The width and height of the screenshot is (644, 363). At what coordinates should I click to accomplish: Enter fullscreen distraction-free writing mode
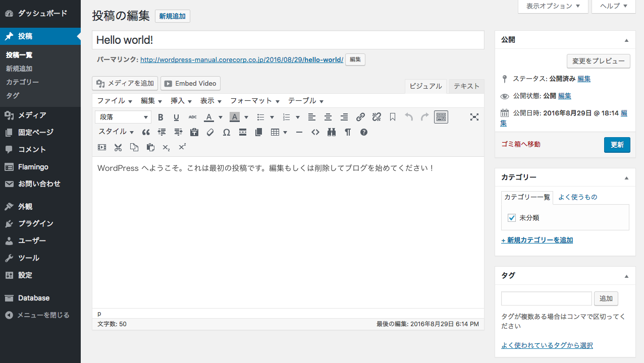tap(474, 117)
